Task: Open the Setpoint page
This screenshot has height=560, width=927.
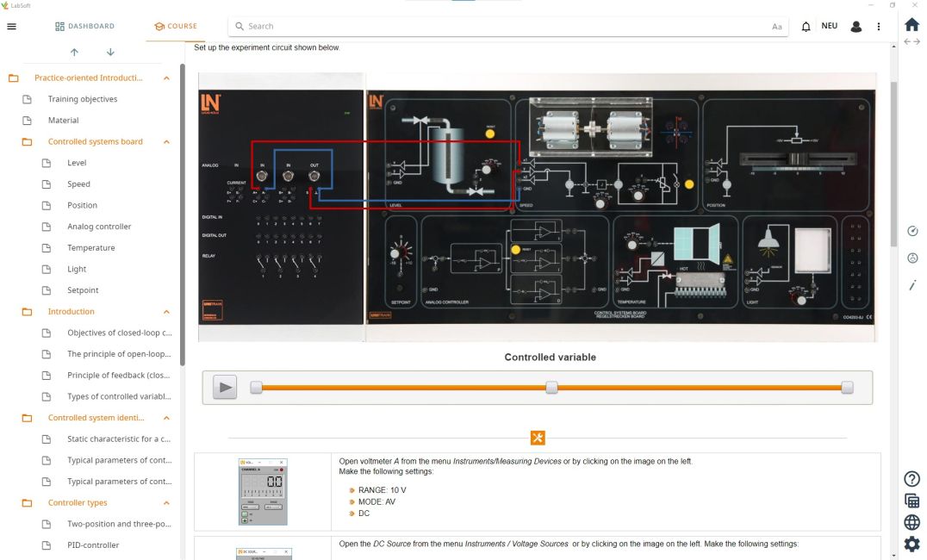Action: [83, 290]
